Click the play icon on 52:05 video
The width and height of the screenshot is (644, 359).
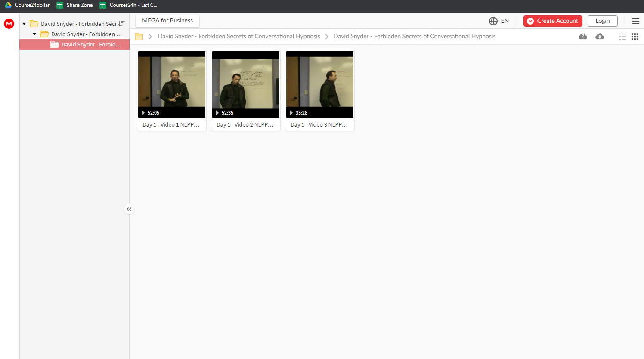143,113
